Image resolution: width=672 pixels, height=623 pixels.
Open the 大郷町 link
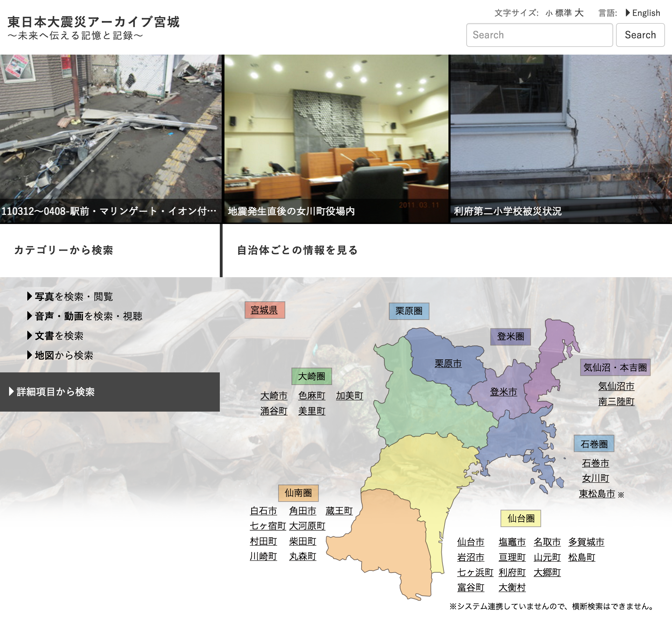[x=547, y=573]
